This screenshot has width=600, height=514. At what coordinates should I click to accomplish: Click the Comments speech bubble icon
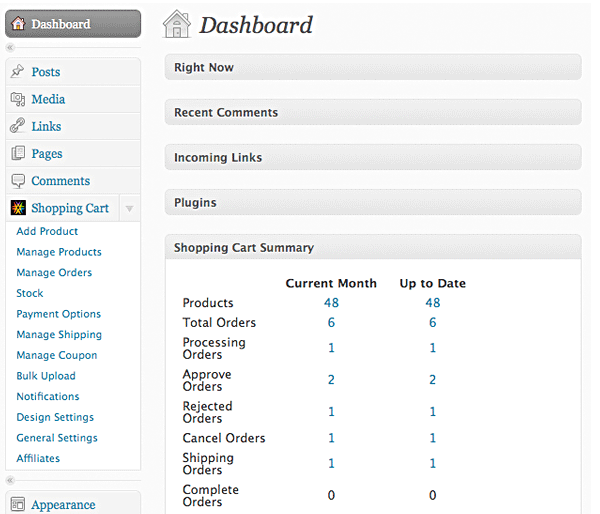coord(18,181)
